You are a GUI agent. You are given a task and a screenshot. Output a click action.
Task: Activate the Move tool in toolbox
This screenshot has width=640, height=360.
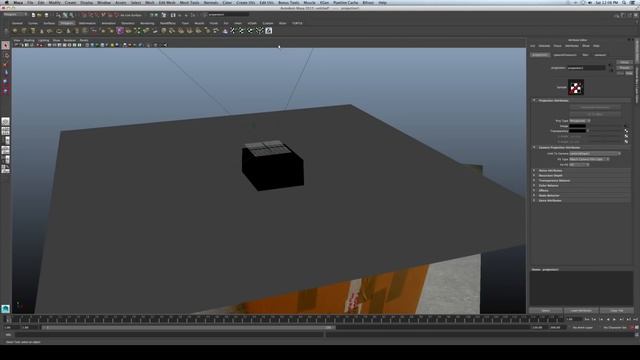pyautogui.click(x=5, y=73)
